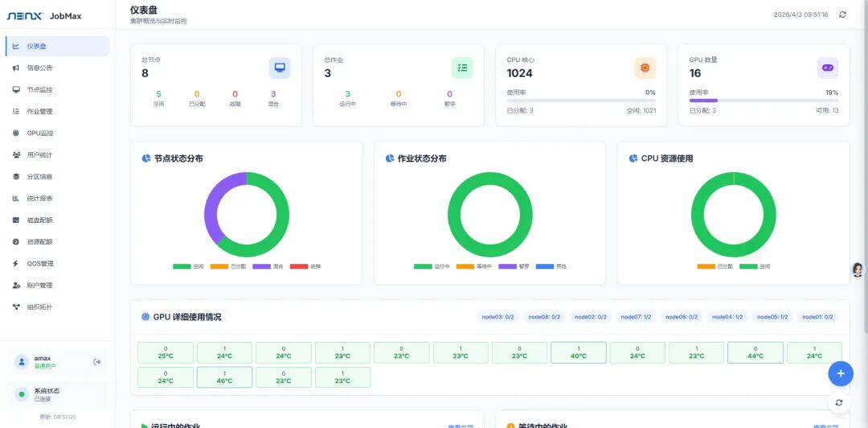The width and height of the screenshot is (868, 428).
Task: Toggle the 已分配 legend in CPU 资源使用 chart
Action: [x=715, y=266]
